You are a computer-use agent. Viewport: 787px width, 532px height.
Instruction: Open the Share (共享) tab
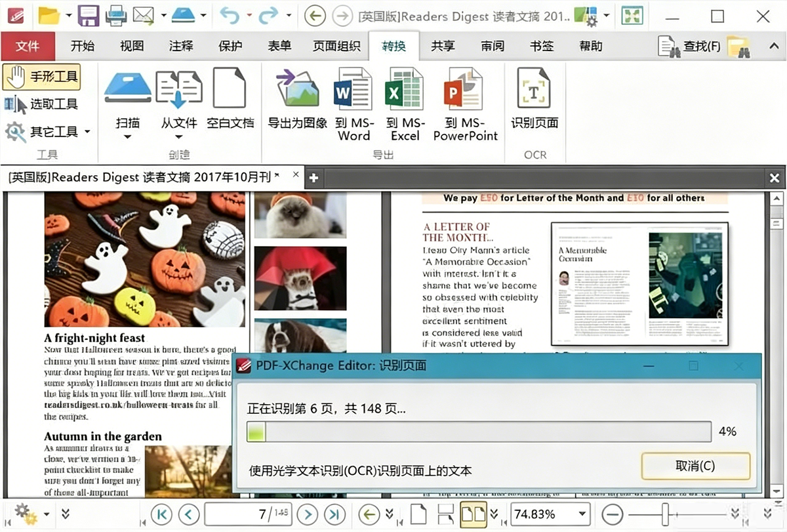443,46
